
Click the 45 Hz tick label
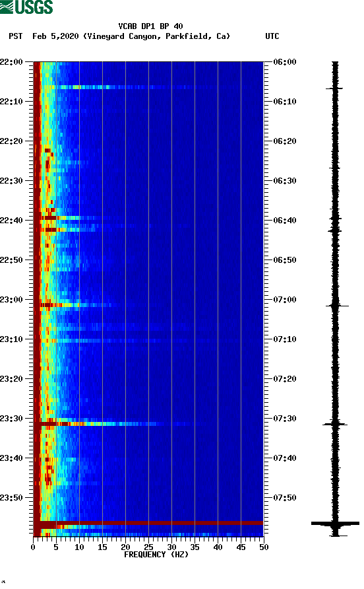pyautogui.click(x=241, y=547)
